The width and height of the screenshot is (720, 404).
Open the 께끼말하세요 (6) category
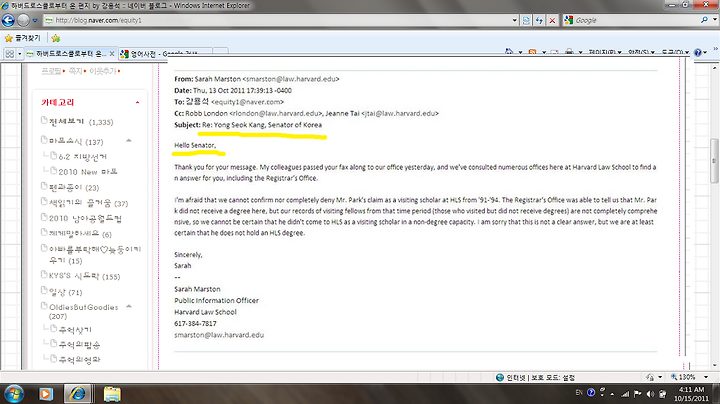pos(80,234)
